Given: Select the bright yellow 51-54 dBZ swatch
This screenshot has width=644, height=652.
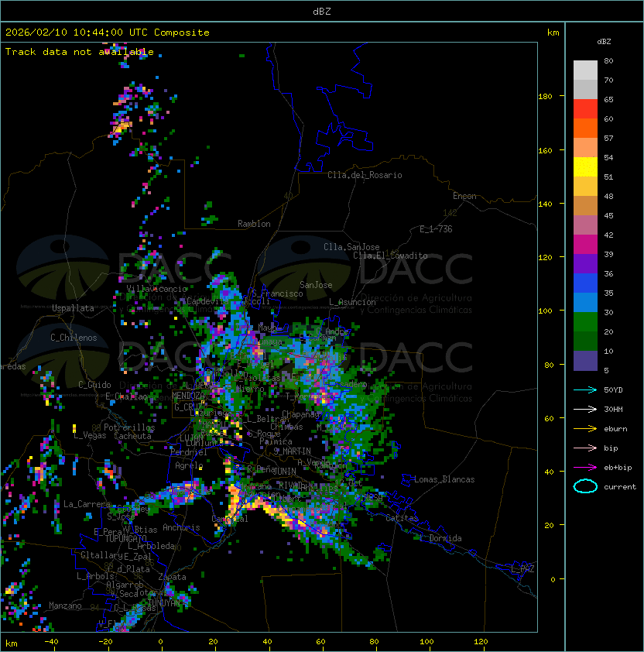Looking at the screenshot, I should (x=585, y=167).
